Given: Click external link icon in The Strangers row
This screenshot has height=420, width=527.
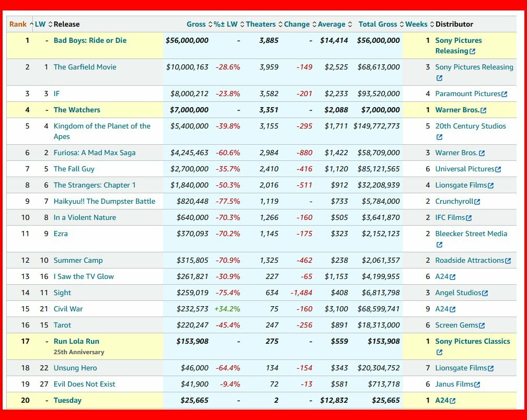Looking at the screenshot, I should [491, 185].
